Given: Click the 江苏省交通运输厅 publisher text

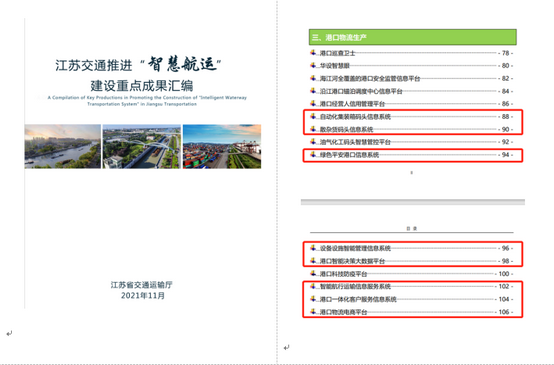Looking at the screenshot, I should 142,285.
